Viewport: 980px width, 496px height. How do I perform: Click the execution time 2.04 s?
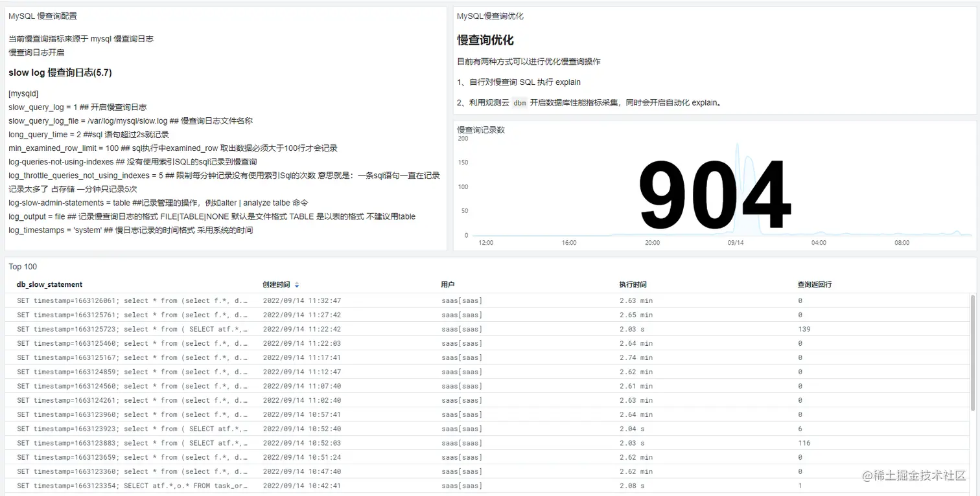[x=632, y=429]
